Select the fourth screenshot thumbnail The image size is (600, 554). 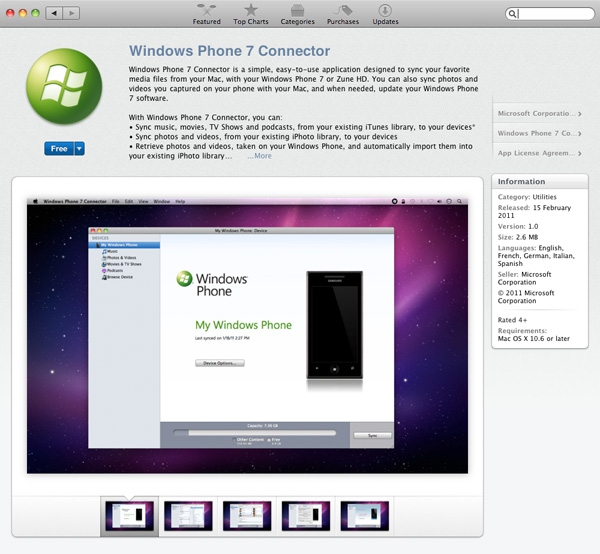306,516
